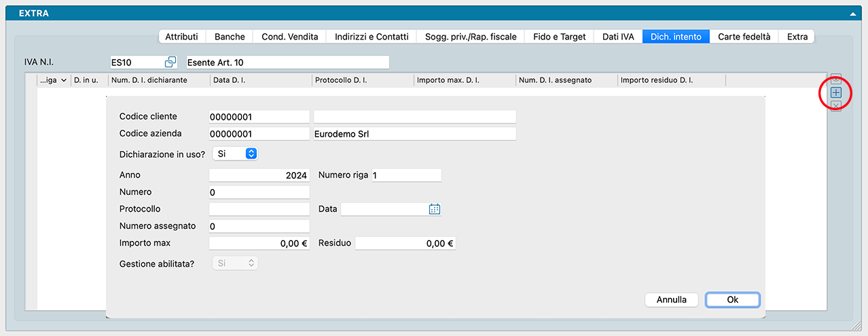
Task: Click the Annulla button
Action: [x=671, y=299]
